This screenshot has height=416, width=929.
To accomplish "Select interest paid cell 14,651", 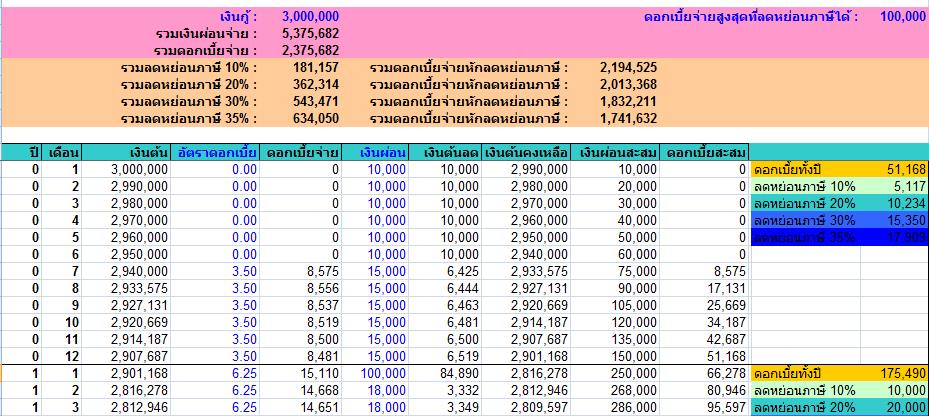I will [x=300, y=408].
